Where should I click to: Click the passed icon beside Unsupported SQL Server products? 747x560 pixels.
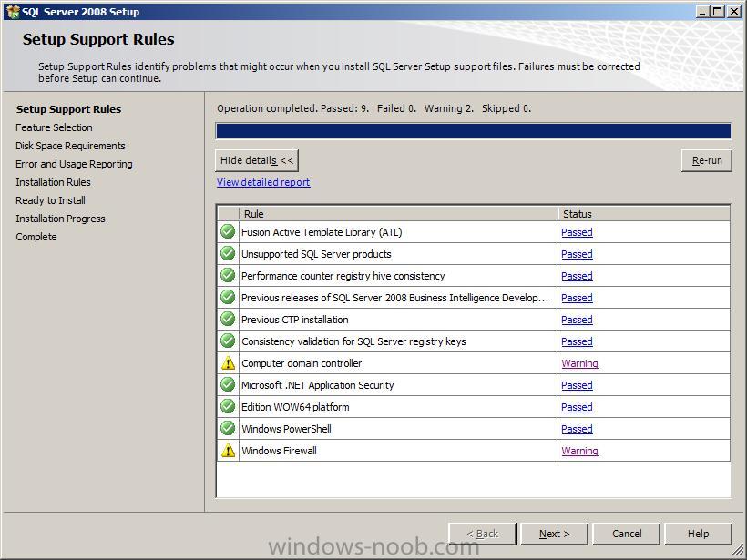228,254
